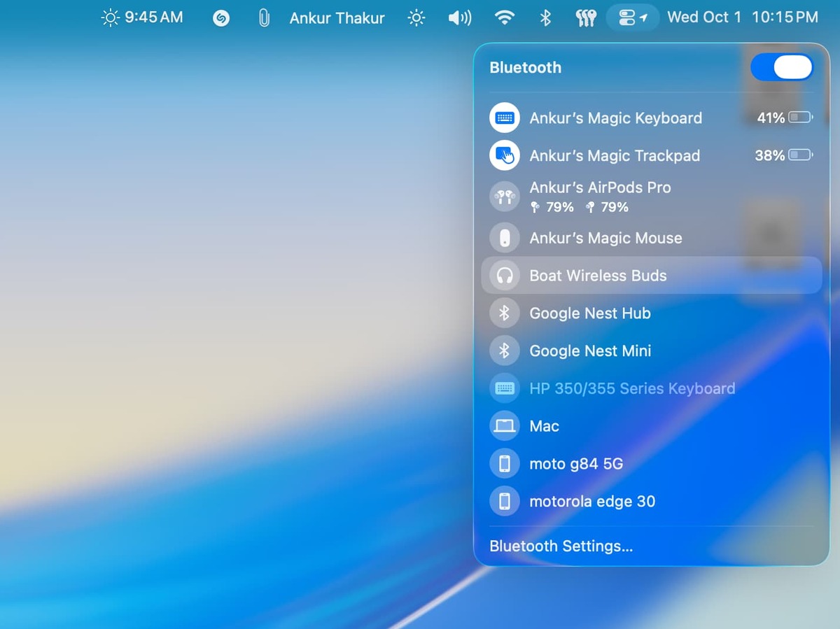
Task: Open the Wi-Fi menu bar dropdown
Action: point(504,17)
